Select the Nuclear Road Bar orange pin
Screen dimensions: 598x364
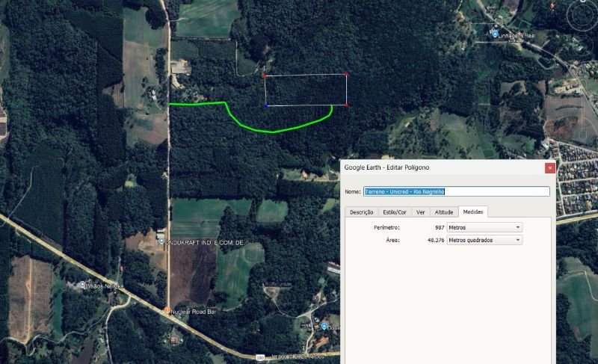(x=167, y=310)
